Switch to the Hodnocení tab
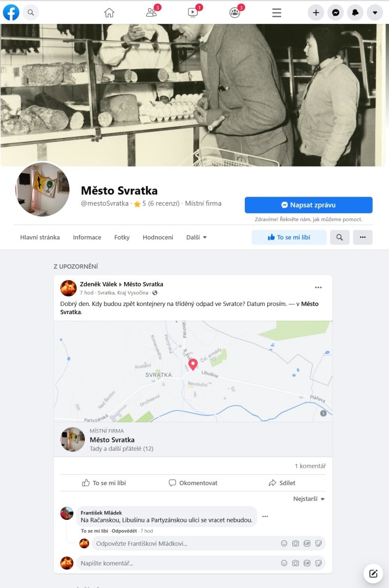The width and height of the screenshot is (389, 588). click(158, 237)
